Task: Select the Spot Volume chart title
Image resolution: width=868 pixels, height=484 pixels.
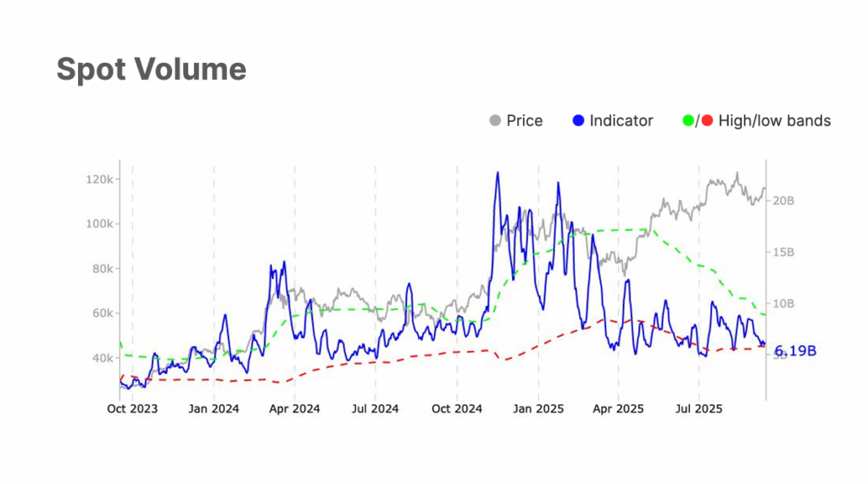Action: pyautogui.click(x=151, y=70)
